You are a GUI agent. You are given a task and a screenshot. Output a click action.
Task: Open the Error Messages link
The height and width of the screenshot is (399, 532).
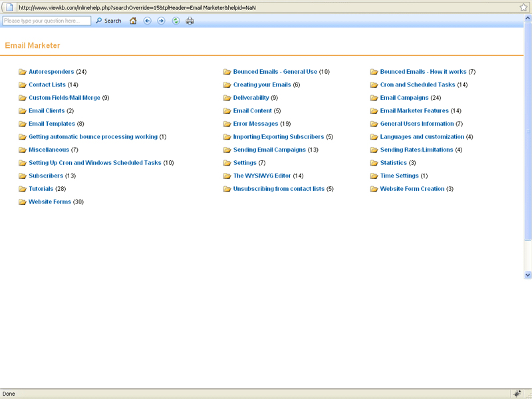click(x=255, y=124)
